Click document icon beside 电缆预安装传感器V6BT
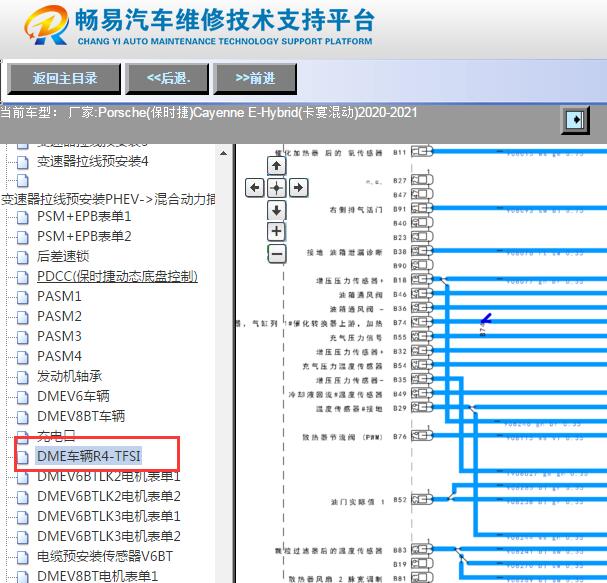The width and height of the screenshot is (607, 583). 23,557
